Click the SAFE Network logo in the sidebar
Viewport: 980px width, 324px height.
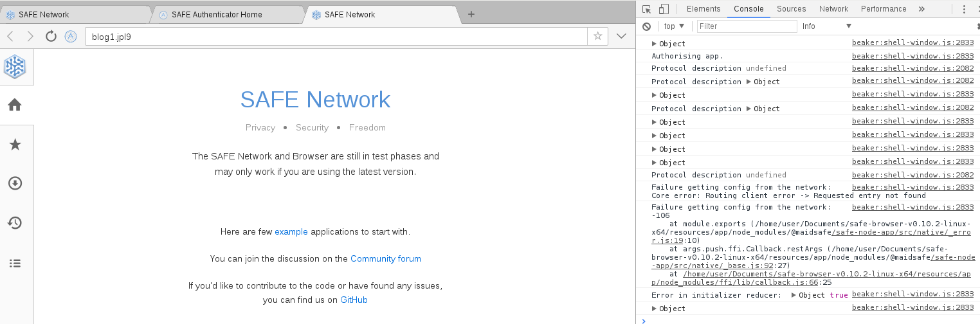click(x=15, y=66)
